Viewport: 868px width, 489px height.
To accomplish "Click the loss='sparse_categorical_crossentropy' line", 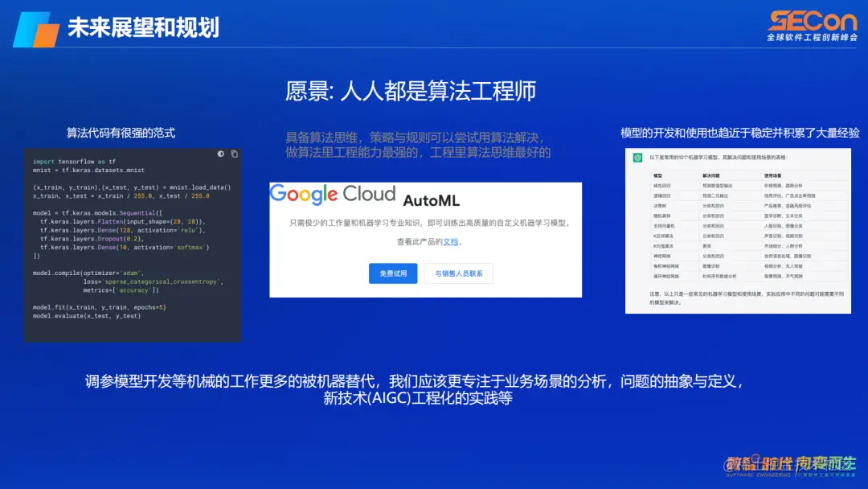I will click(154, 281).
